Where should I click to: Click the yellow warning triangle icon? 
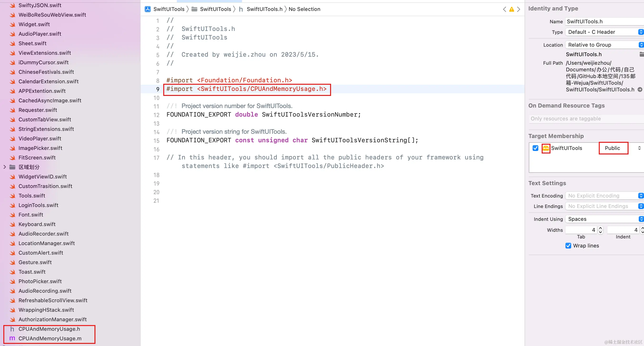511,10
